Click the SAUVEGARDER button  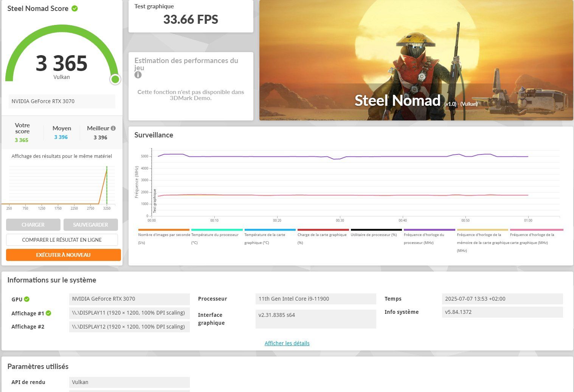tap(91, 225)
